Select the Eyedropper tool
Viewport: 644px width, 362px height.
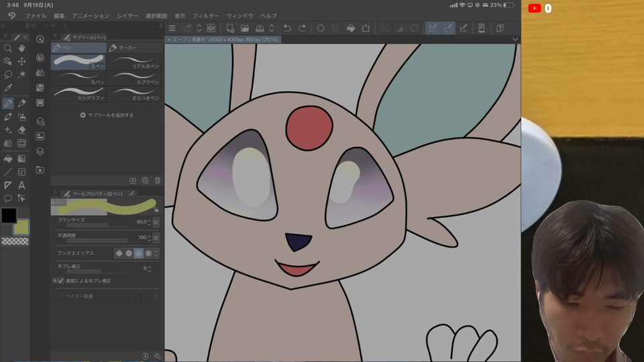click(8, 88)
